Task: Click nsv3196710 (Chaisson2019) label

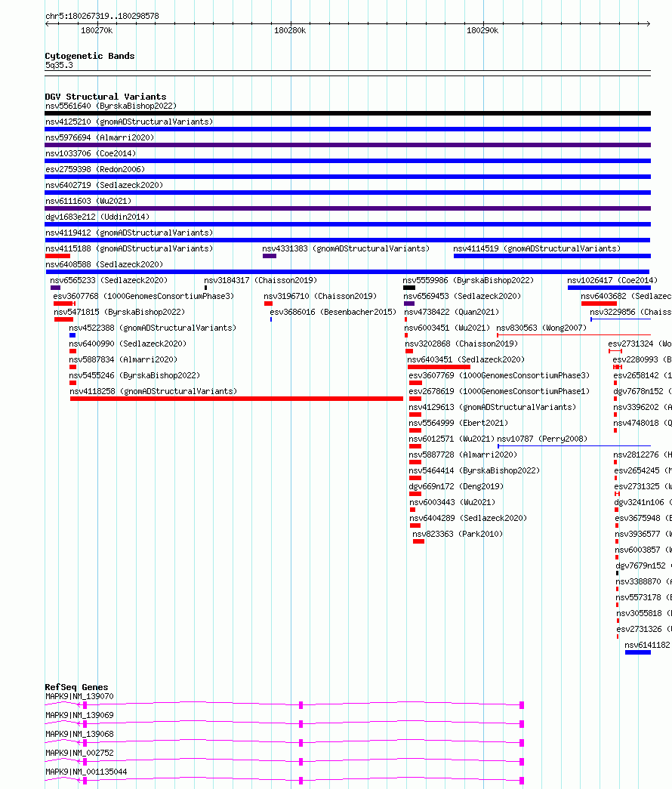Action: tap(320, 297)
